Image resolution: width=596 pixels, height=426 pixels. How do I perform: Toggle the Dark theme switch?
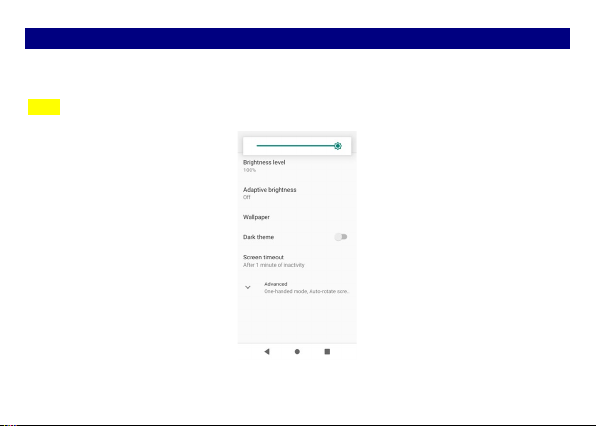click(341, 237)
